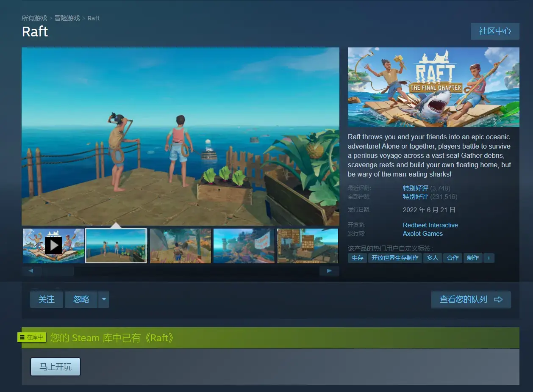Open 冒险游戏 breadcrumb link
The height and width of the screenshot is (392, 533).
[67, 18]
